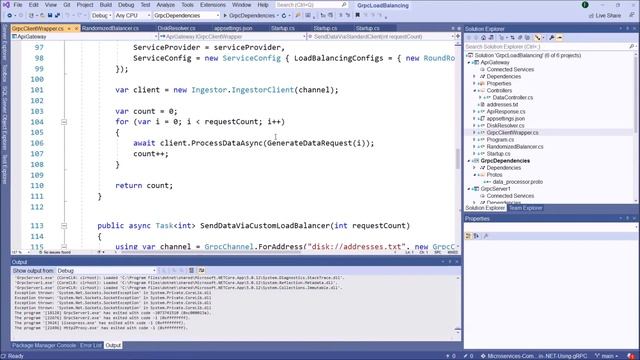This screenshot has height=360, width=640.
Task: Open the Properties wrench icon in Solution Explorer
Action: pyautogui.click(x=552, y=38)
